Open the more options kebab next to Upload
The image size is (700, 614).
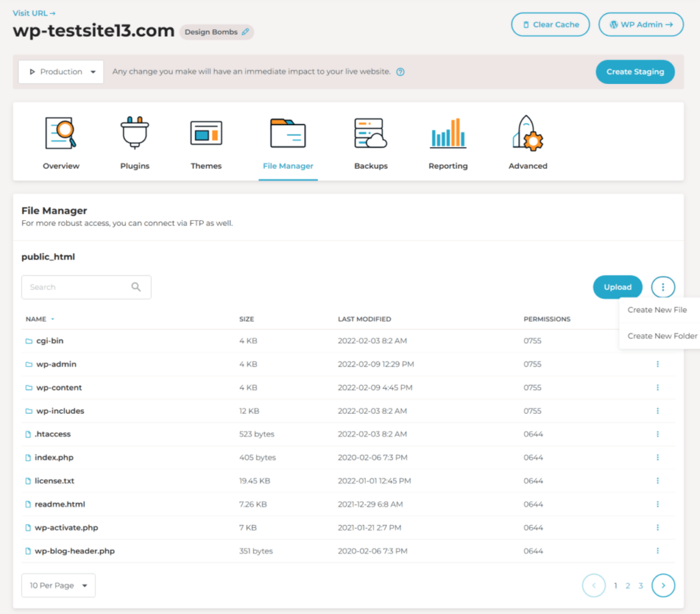pyautogui.click(x=663, y=287)
